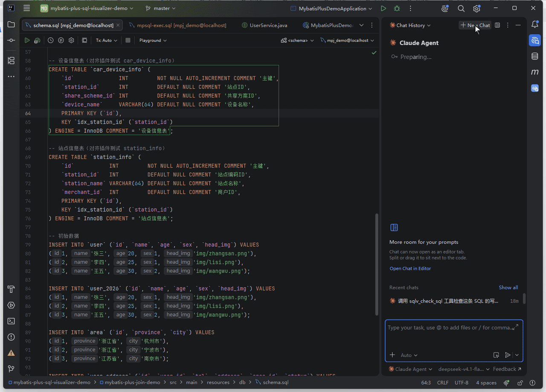Switch to the UserService.java tab
The image size is (546, 392).
point(264,25)
